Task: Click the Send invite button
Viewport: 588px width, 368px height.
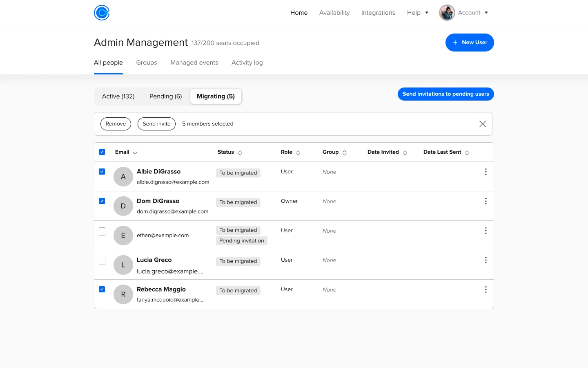Action: (x=156, y=124)
